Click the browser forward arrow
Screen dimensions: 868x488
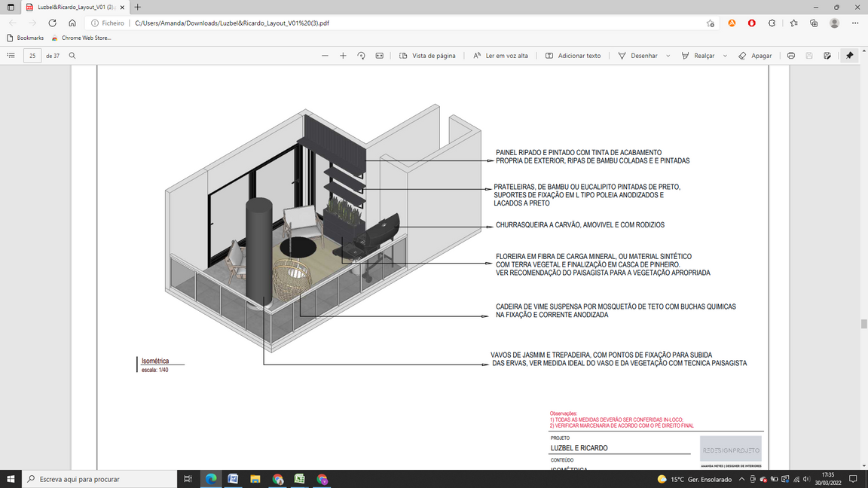pos(32,23)
